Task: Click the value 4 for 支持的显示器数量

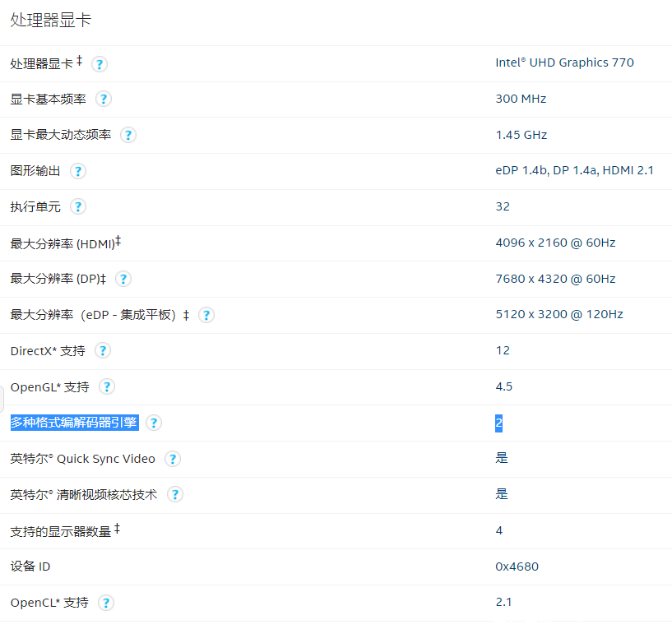Action: [x=499, y=530]
